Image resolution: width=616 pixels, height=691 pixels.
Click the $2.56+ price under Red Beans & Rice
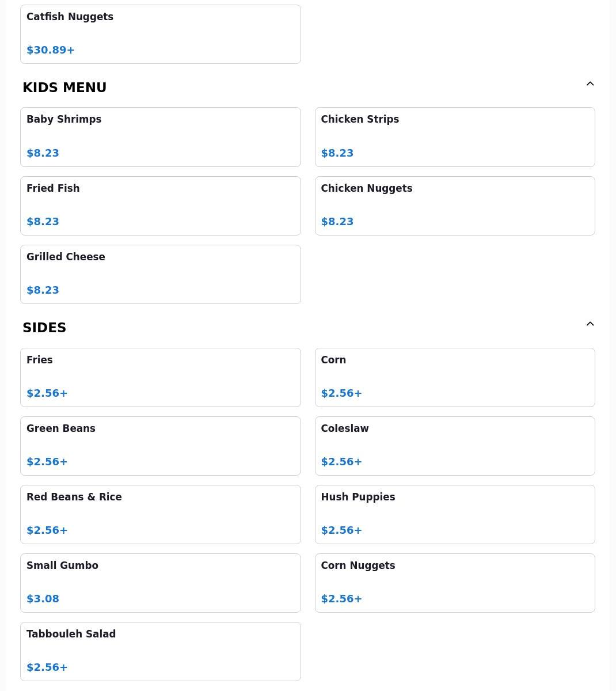tap(47, 530)
